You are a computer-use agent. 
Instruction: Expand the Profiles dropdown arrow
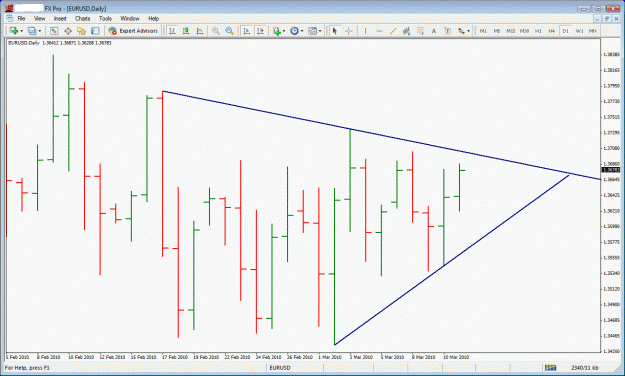[39, 31]
